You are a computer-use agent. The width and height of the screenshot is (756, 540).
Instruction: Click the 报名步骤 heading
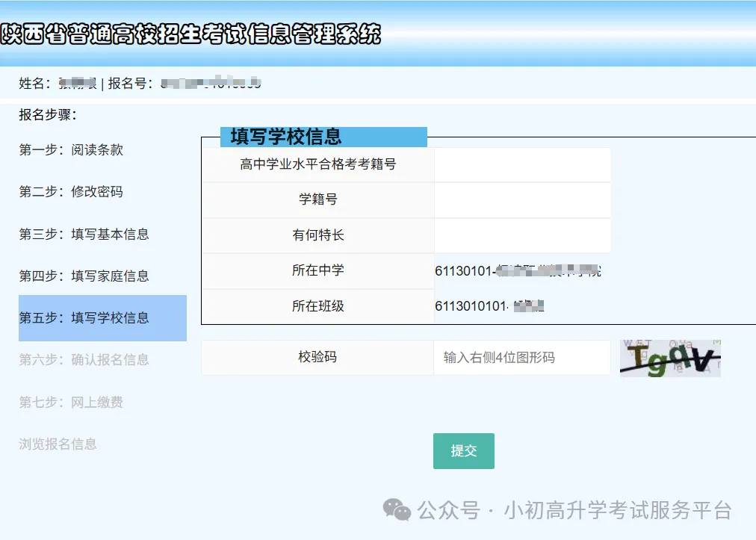[x=48, y=115]
